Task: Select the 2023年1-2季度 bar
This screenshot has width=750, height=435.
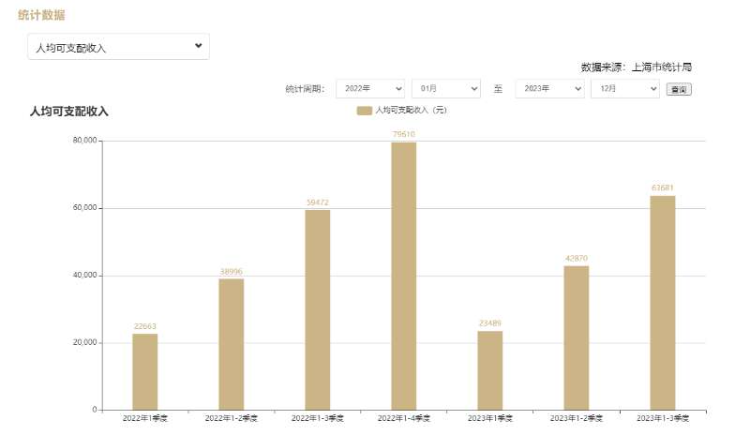Action: coord(576,337)
